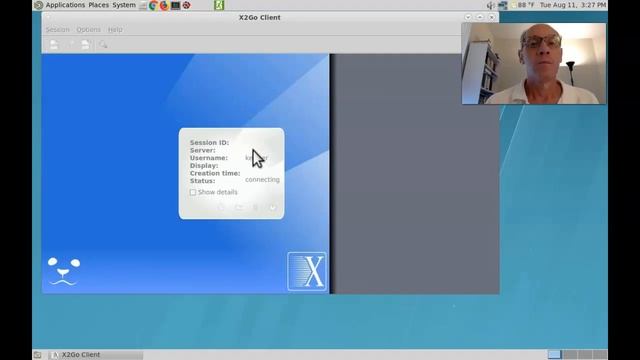Maximize the X2Go Client window
Viewport: 640px width, 360px height.
[x=480, y=17]
